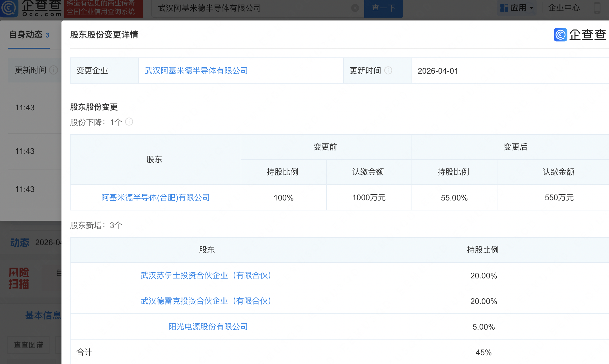Click the info icon beside 更新时间 in dialog
The width and height of the screenshot is (609, 364).
coord(388,71)
